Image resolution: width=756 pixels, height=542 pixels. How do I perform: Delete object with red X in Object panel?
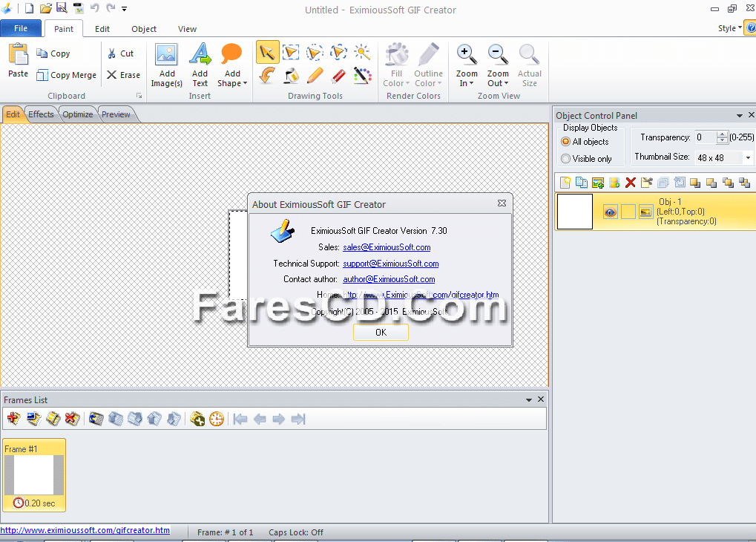point(630,183)
